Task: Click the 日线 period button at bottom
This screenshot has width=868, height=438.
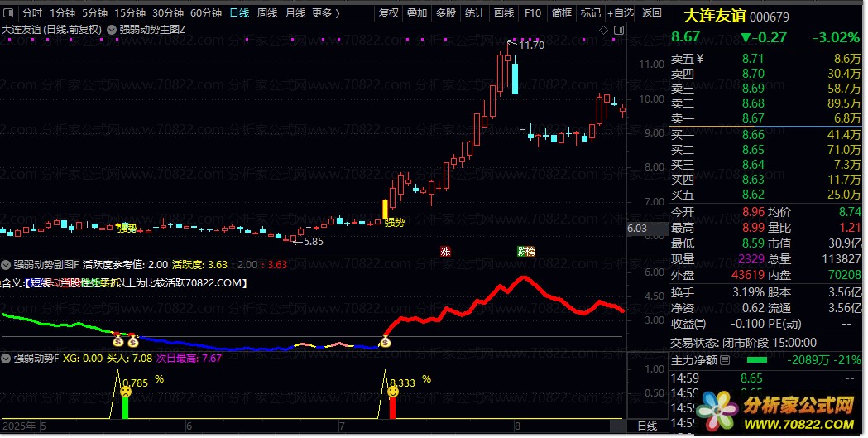Action: (647, 426)
